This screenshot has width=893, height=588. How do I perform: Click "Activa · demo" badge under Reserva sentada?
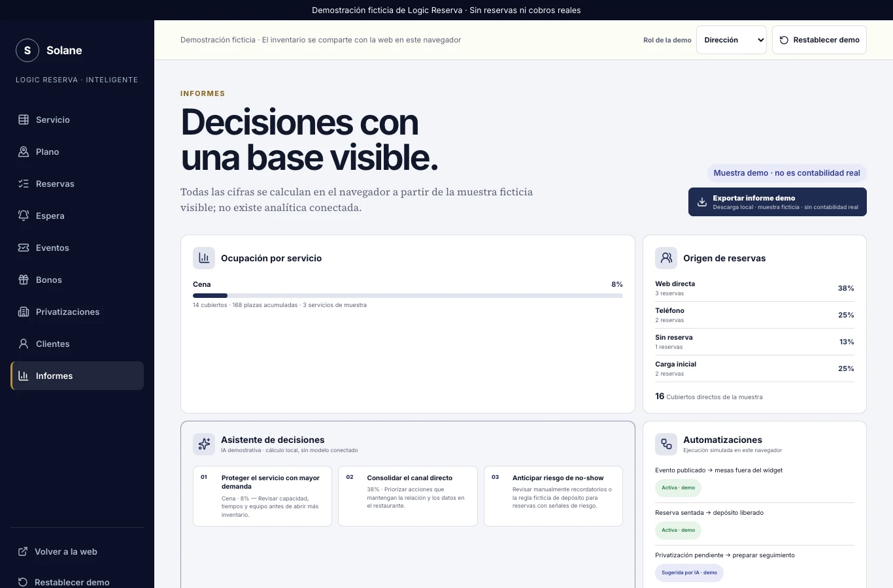pyautogui.click(x=678, y=530)
